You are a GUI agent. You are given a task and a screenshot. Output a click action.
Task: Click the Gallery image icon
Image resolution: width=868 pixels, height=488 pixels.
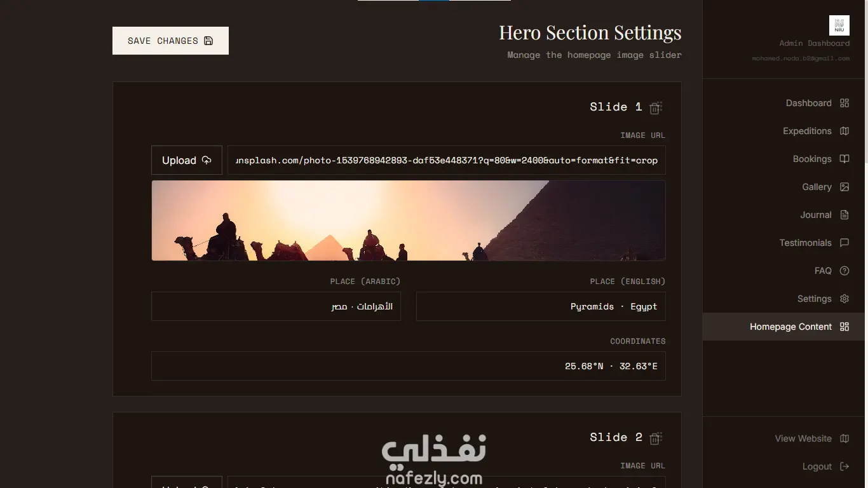pos(844,187)
